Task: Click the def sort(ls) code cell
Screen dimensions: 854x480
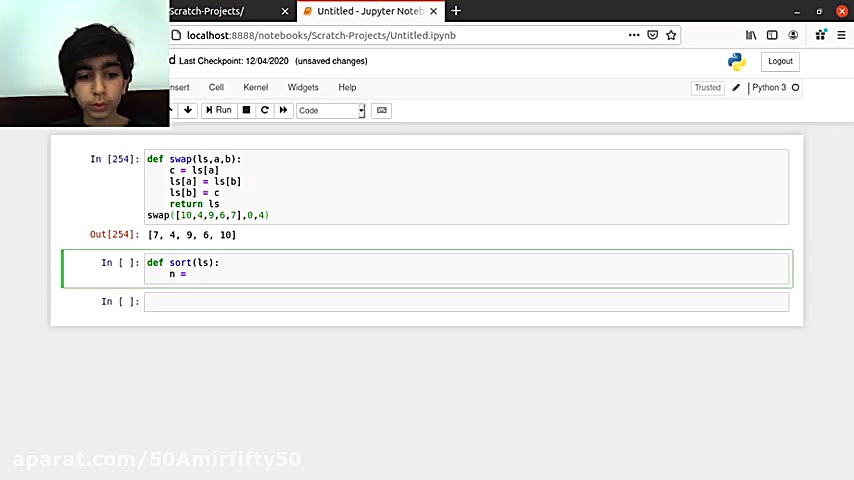Action: point(466,268)
